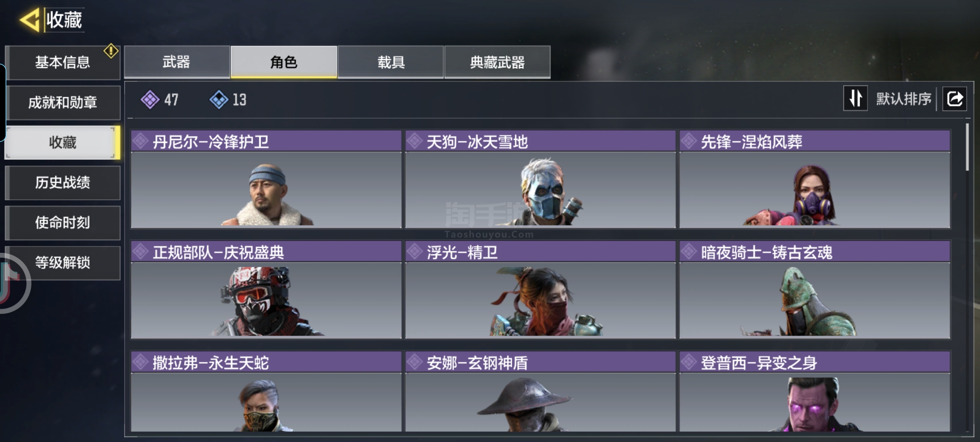Click the purple epic rarity diamond icon
Image resolution: width=980 pixels, height=442 pixels.
pos(150,100)
